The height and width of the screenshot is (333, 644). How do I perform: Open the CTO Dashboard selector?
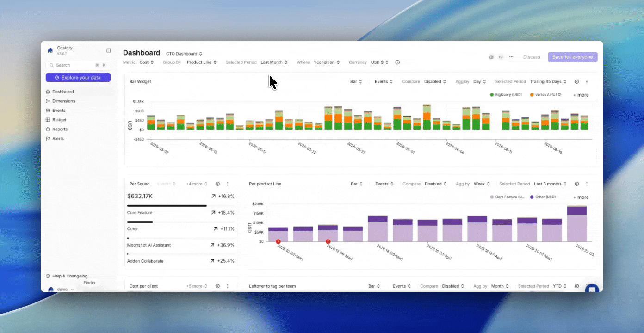(184, 54)
